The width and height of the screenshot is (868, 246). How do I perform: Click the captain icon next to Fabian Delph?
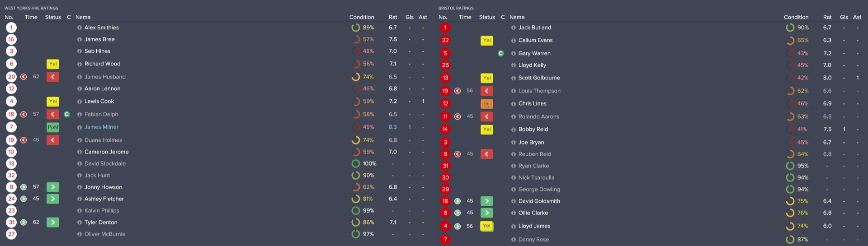coord(67,114)
